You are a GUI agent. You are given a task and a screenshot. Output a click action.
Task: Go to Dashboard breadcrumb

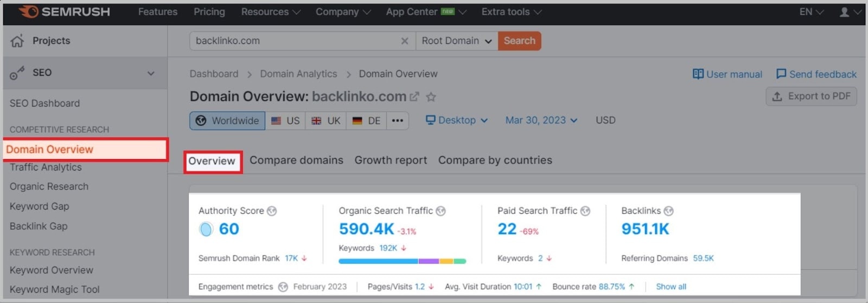tap(214, 74)
